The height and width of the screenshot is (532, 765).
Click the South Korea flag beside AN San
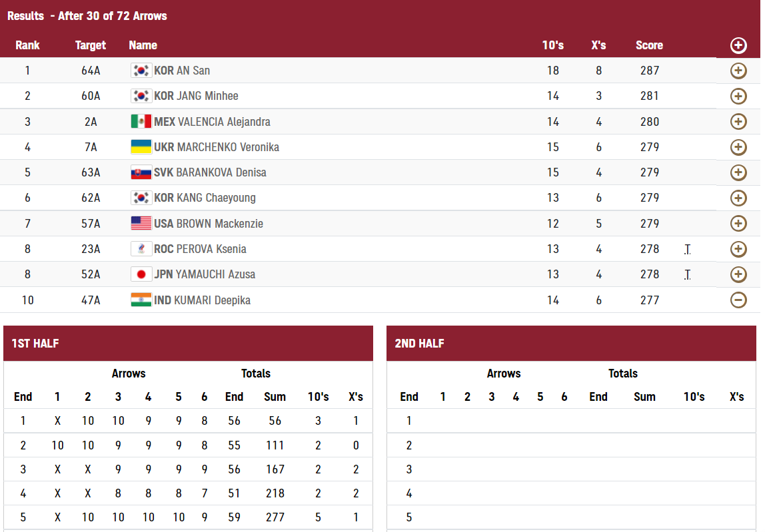141,71
